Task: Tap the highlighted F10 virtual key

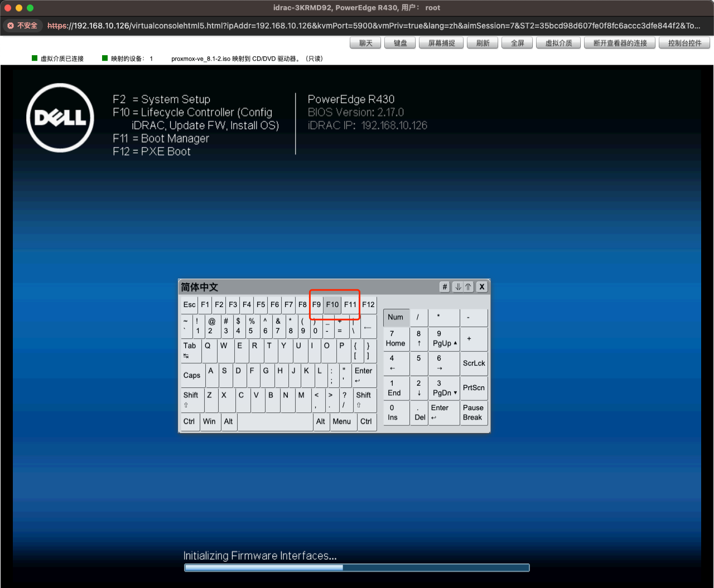Action: tap(332, 304)
